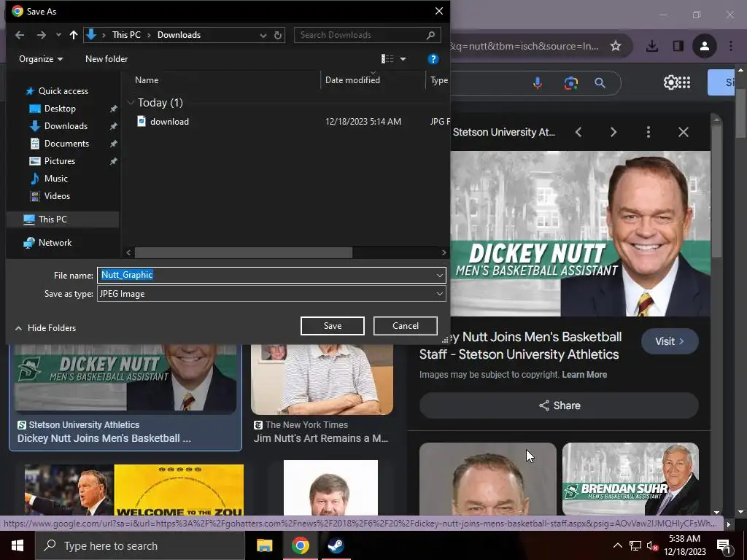Refresh the Downloads folder view
The image size is (747, 560).
tap(278, 35)
